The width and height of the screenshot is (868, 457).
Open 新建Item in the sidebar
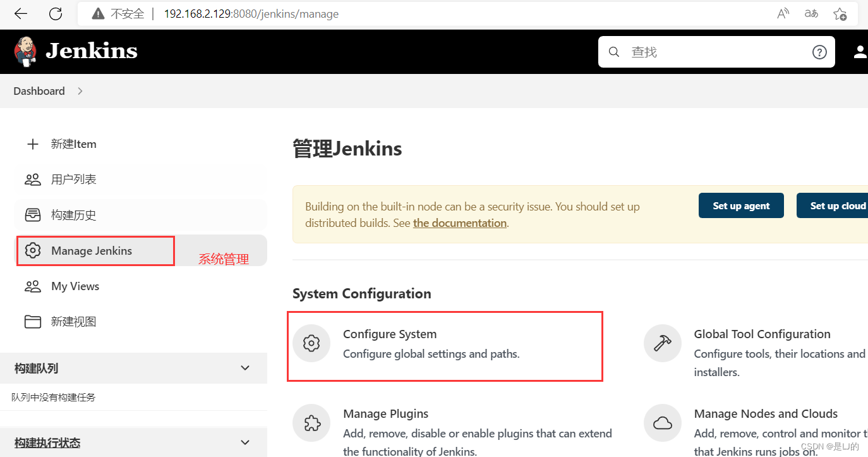click(x=141, y=144)
